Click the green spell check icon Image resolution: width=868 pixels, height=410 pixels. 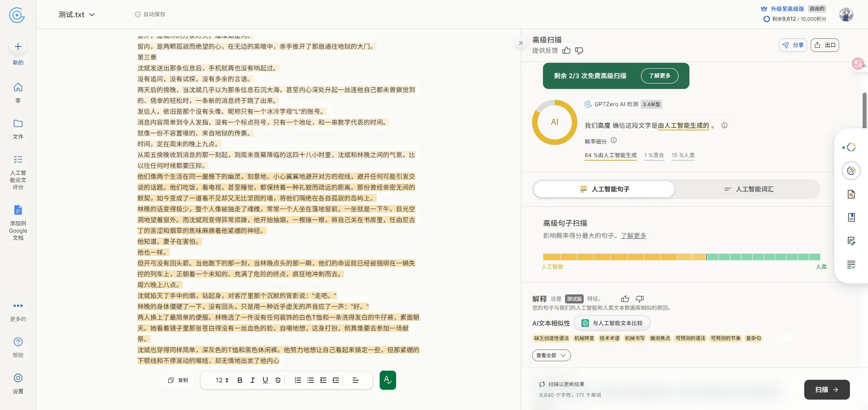387,380
